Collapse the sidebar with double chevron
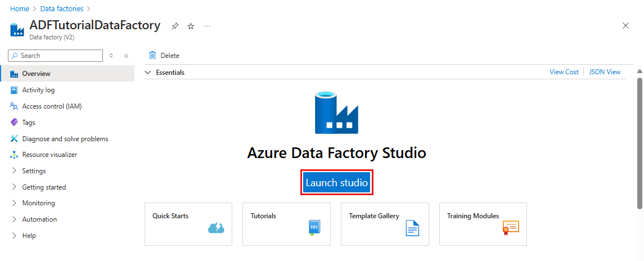This screenshot has width=644, height=261. pos(126,56)
